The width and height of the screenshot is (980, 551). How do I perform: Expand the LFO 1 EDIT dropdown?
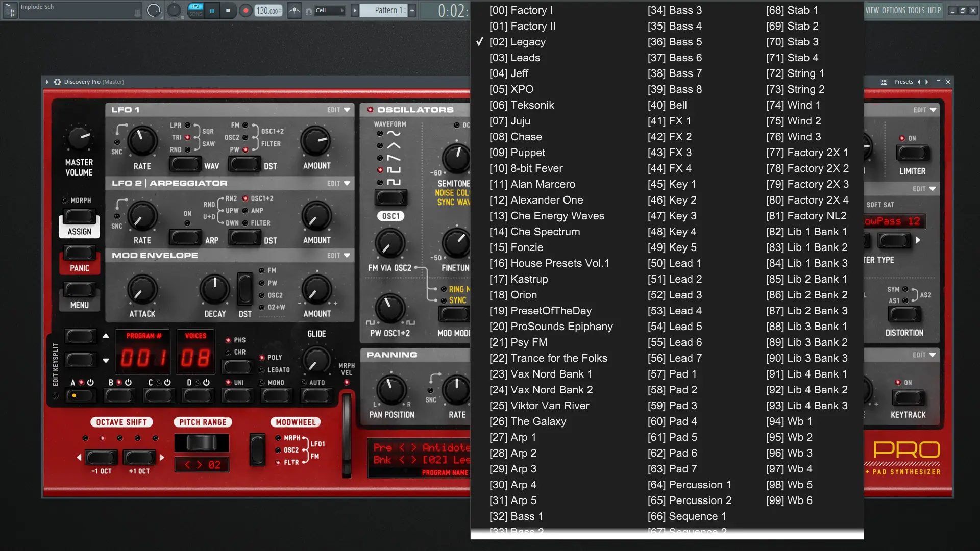tap(339, 110)
